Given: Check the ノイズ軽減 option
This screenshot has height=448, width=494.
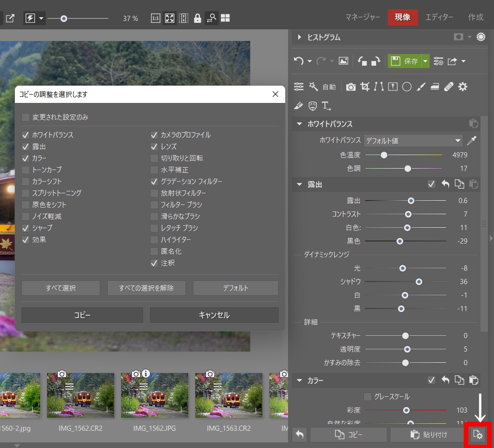Looking at the screenshot, I should (x=26, y=216).
